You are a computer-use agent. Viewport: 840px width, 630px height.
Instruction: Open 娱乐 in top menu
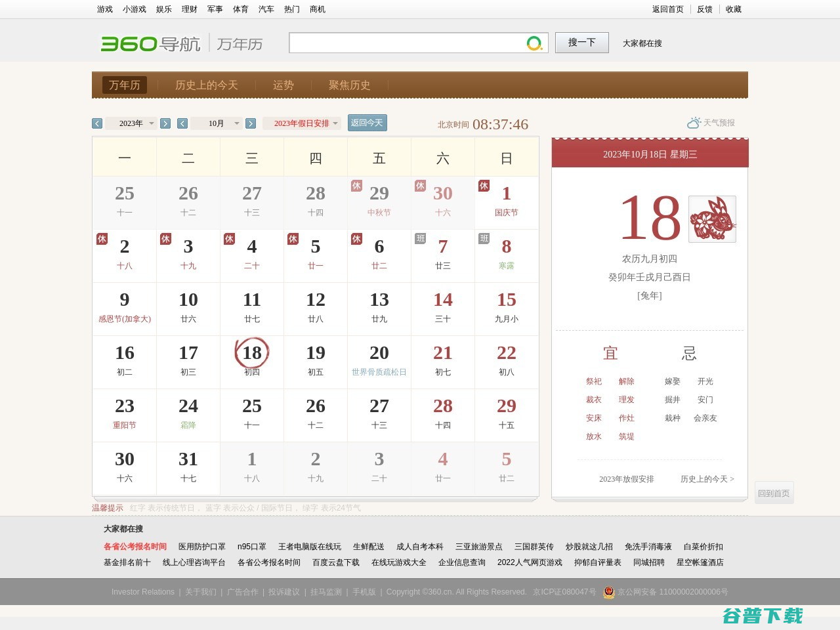coord(164,9)
